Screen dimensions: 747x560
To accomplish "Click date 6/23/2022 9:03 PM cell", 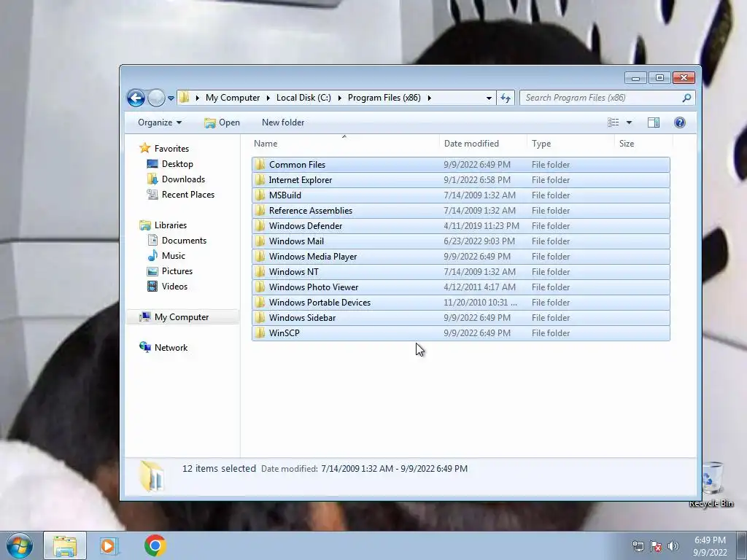I will pos(479,241).
